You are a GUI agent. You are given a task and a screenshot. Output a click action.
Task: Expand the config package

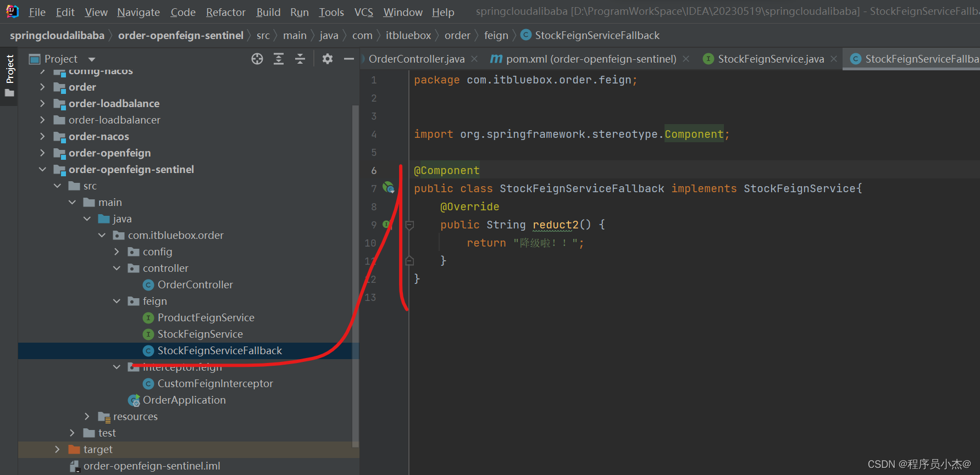point(117,252)
